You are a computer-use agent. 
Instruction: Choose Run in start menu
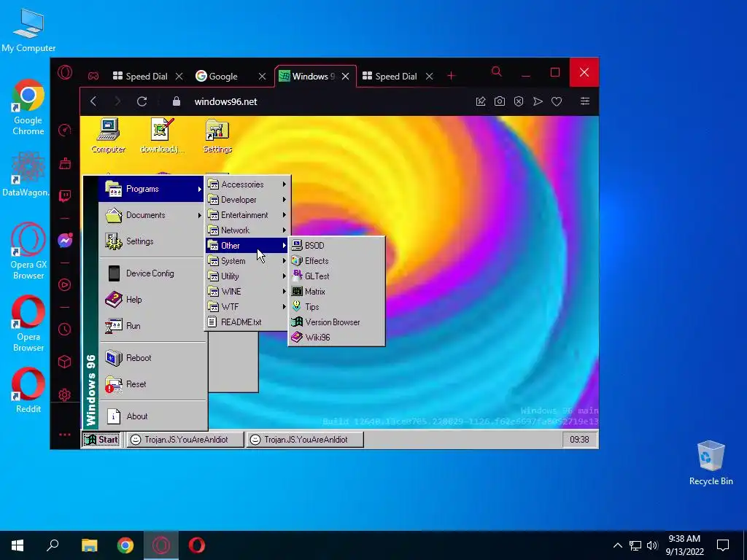pyautogui.click(x=152, y=326)
